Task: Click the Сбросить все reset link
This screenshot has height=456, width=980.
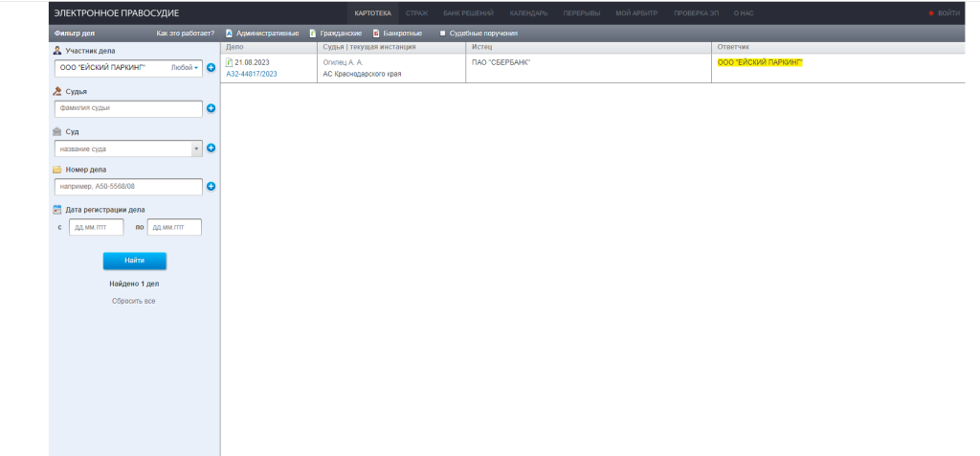Action: pos(134,301)
